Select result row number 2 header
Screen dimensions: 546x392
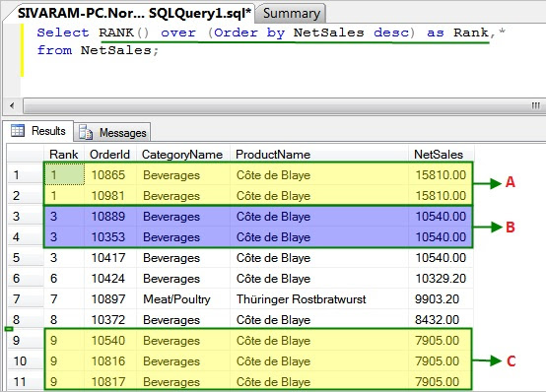pos(26,195)
